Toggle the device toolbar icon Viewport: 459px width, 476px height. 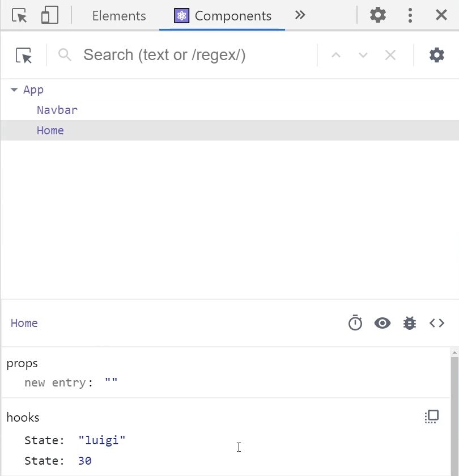click(x=49, y=15)
